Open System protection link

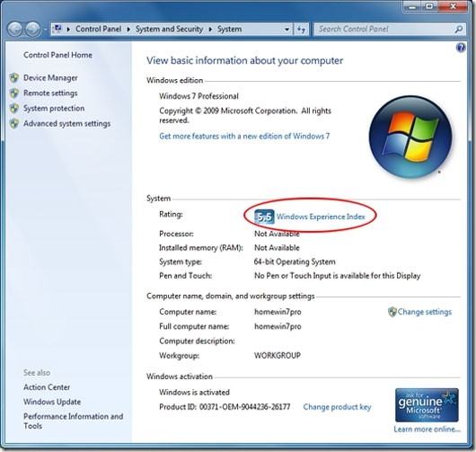pos(54,108)
